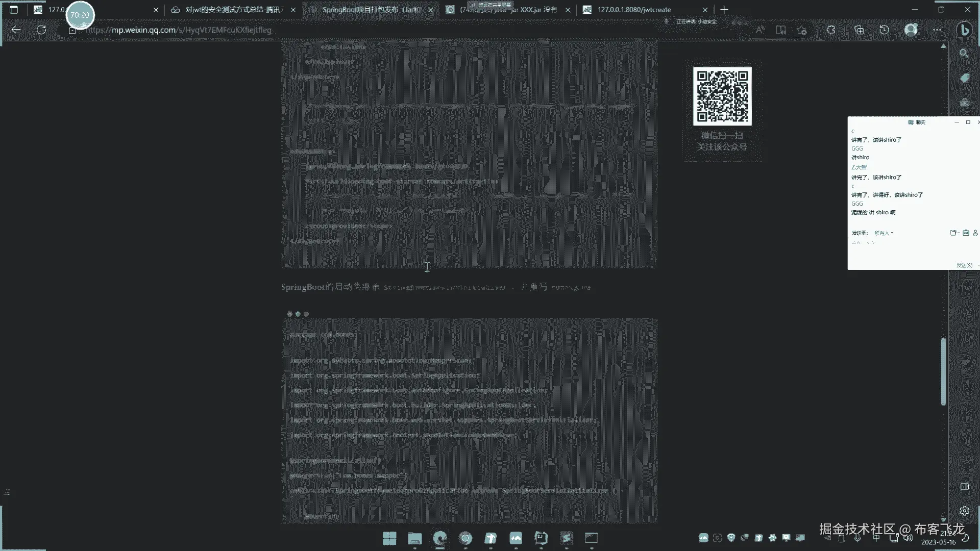Open Settings and more ellipsis menu
This screenshot has height=551, width=980.
click(x=937, y=30)
